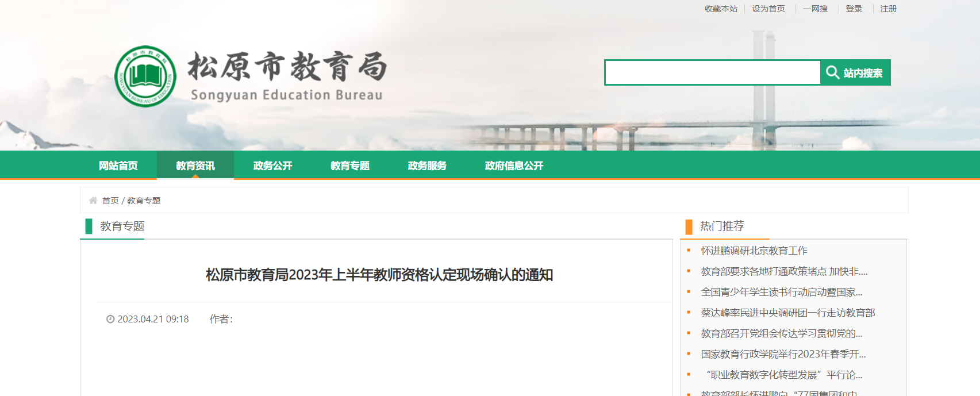
Task: Click the 热门推荐 section heading
Action: pyautogui.click(x=722, y=226)
